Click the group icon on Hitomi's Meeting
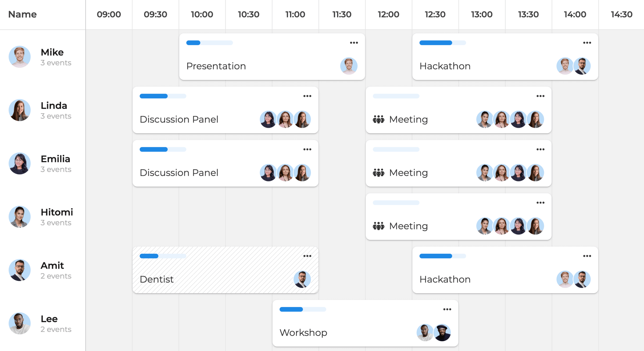 (x=378, y=226)
